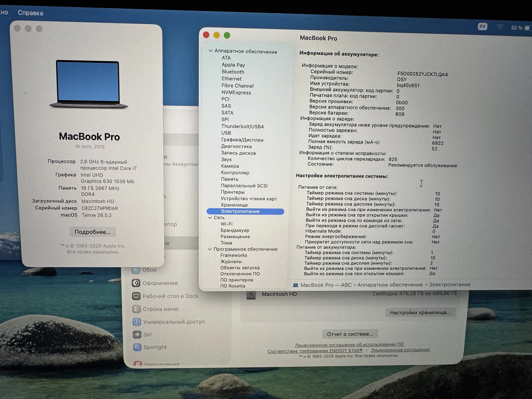The width and height of the screenshot is (532, 399).
Task: Select Fibre Channel in the sidebar
Action: [x=237, y=86]
